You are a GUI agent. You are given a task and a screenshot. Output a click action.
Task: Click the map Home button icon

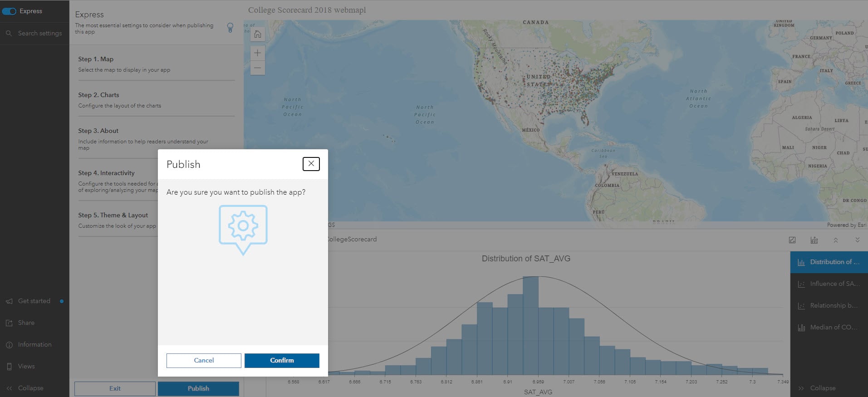(257, 34)
